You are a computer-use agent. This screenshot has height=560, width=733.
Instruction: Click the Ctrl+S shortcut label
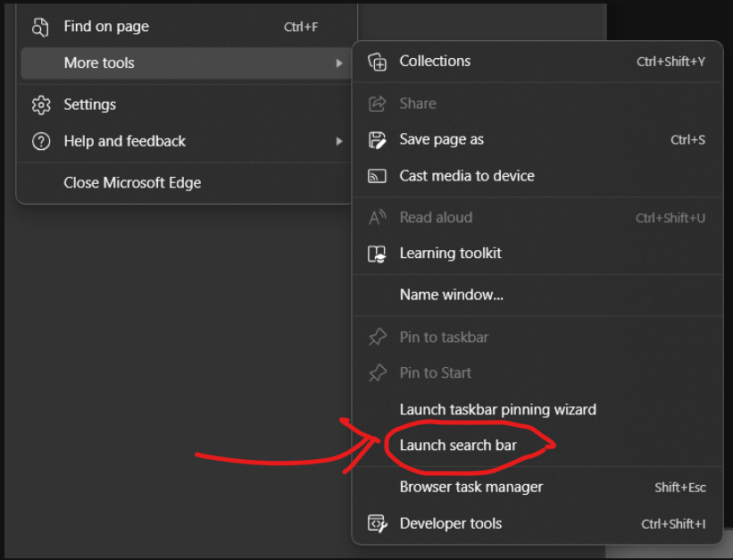point(687,140)
